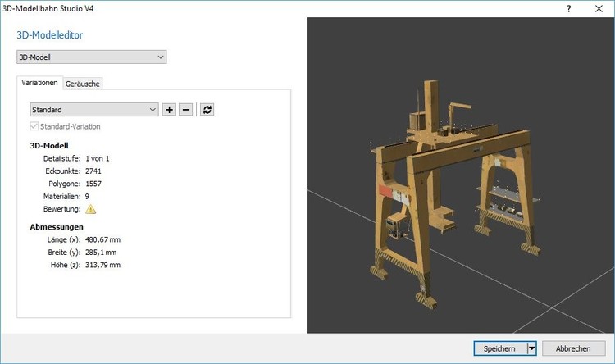Select the Materialien value 9
The image size is (615, 364).
click(87, 196)
